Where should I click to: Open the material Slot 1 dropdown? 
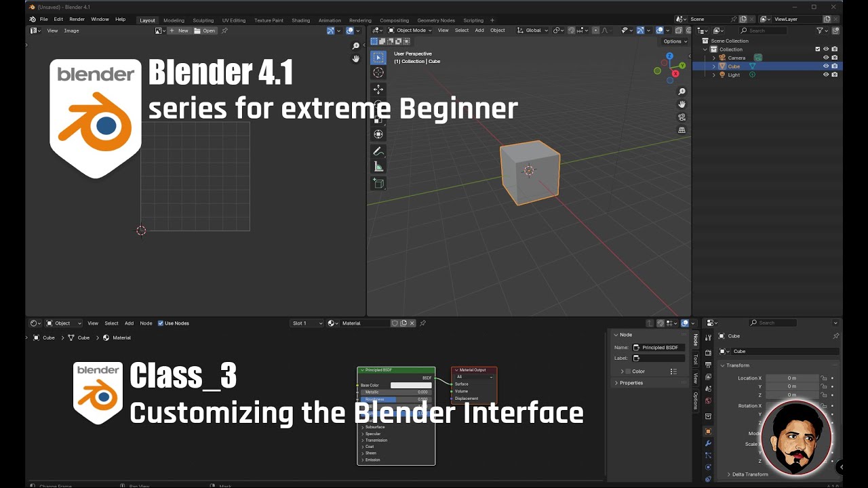(x=307, y=323)
